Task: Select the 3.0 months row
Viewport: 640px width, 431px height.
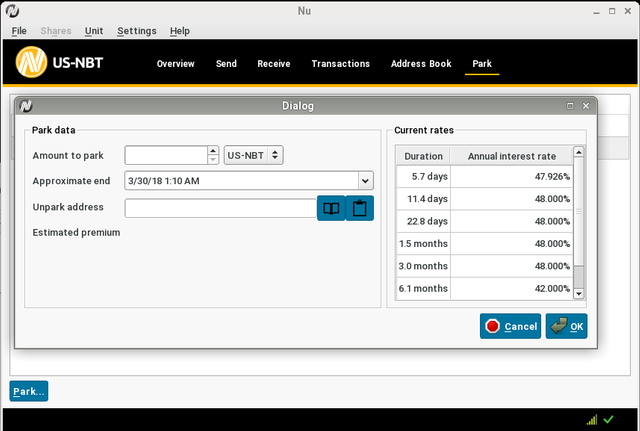Action: 484,266
